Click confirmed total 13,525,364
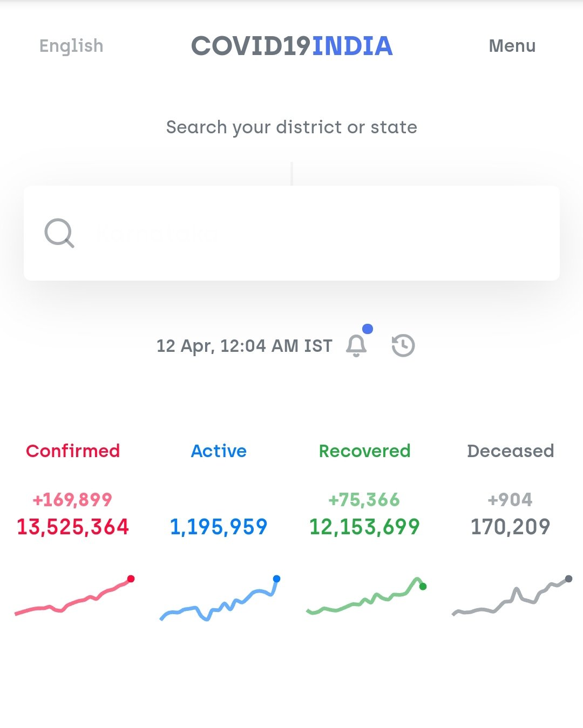 [73, 527]
